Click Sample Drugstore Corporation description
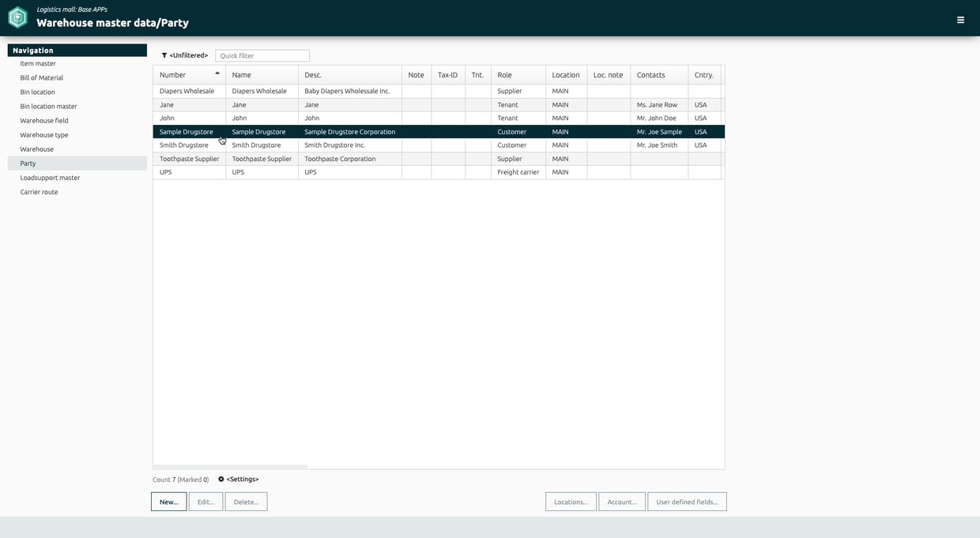Image resolution: width=980 pixels, height=538 pixels. (349, 132)
